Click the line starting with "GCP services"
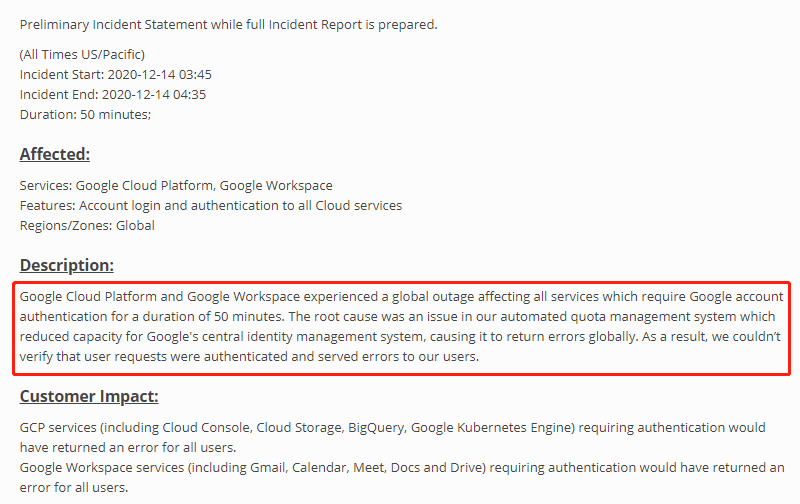Viewport: 800px width, 504px height. (393, 427)
